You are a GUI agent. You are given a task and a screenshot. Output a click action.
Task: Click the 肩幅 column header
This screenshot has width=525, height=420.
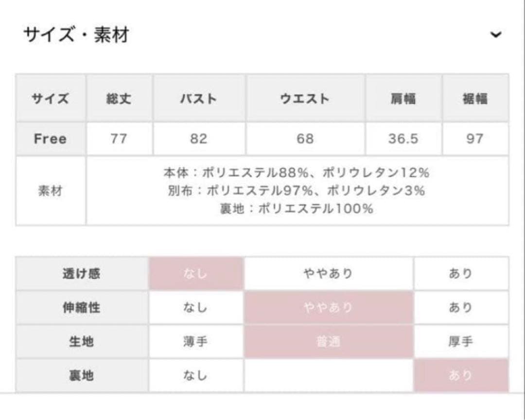403,99
